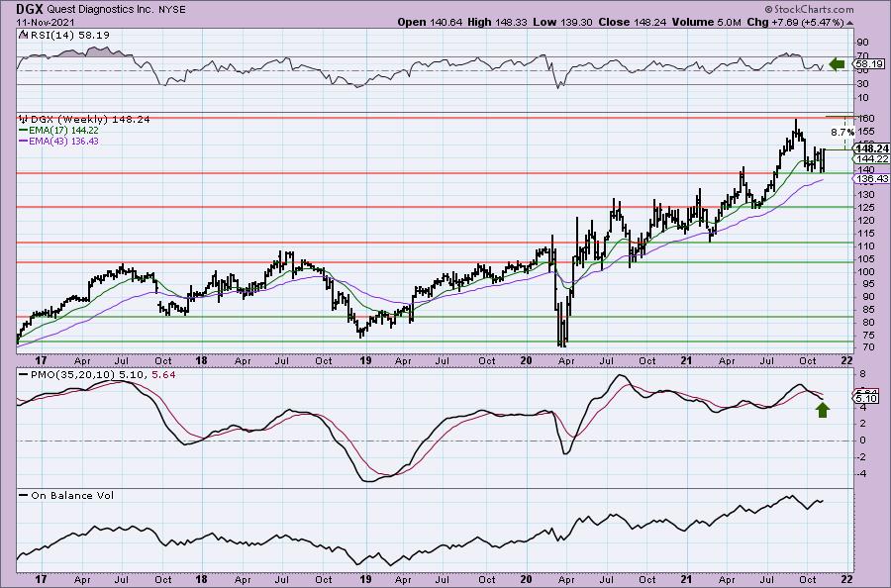Click the 8 level label on the PMO axis
Screen dimensions: 891x588
tap(862, 374)
